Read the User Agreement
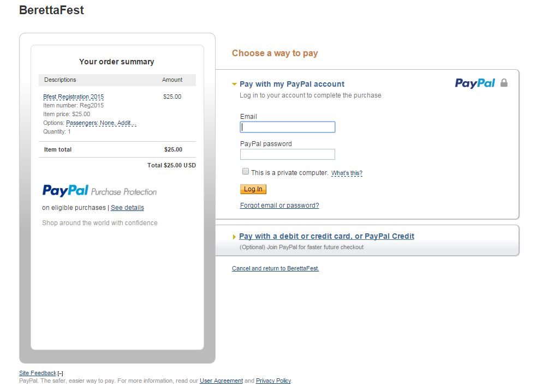 point(221,381)
